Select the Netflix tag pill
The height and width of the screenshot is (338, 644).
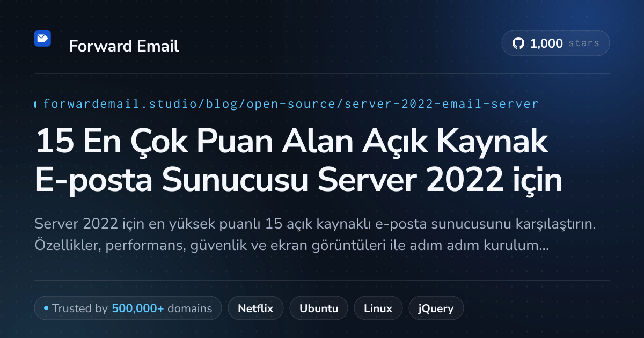[255, 308]
